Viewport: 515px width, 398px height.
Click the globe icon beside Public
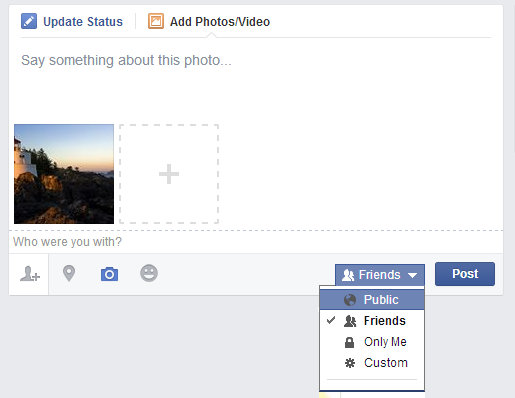click(350, 300)
